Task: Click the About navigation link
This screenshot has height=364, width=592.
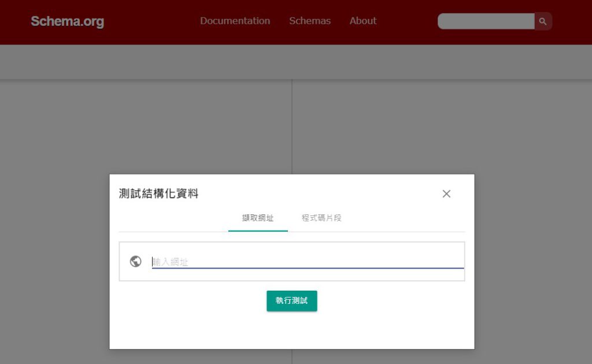Action: (x=362, y=21)
